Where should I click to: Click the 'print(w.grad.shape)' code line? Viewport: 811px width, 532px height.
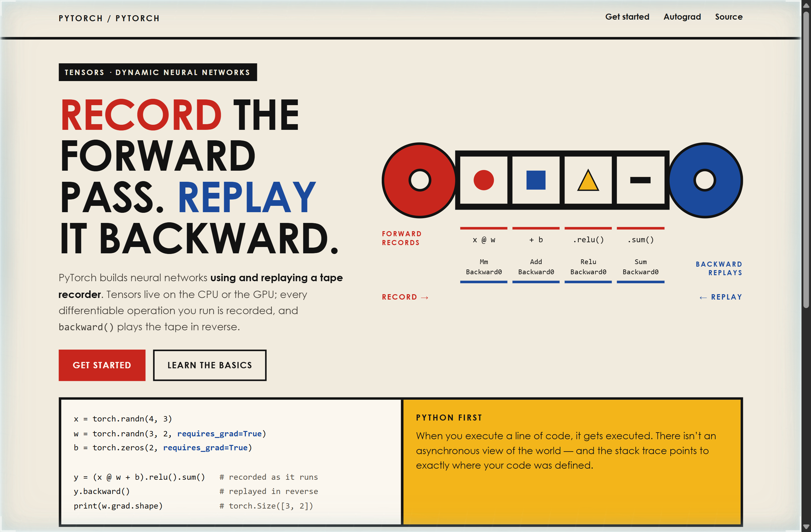coord(118,506)
